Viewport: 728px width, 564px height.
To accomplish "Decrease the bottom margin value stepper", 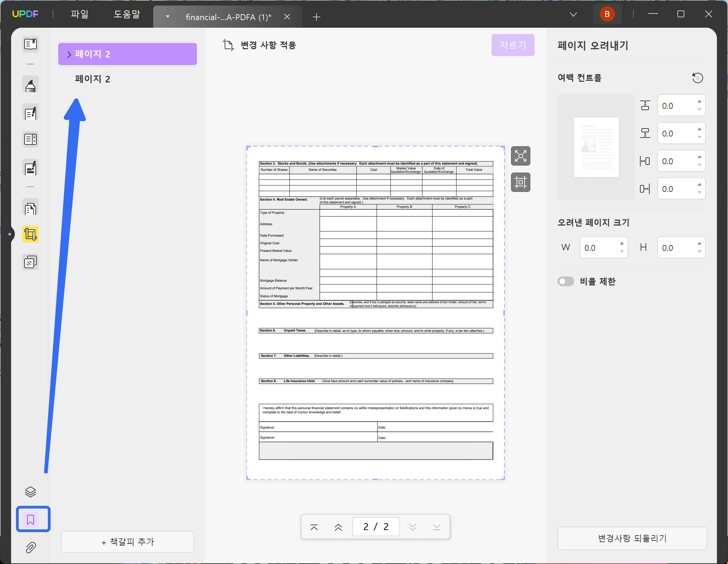I will coord(700,137).
